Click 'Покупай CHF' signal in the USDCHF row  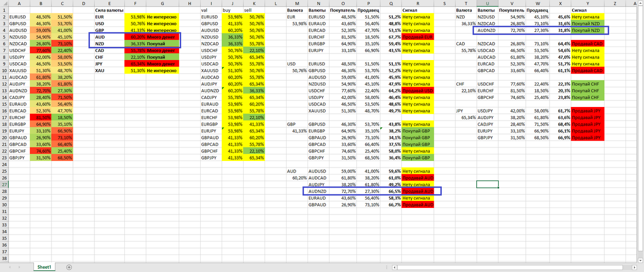coord(587,84)
